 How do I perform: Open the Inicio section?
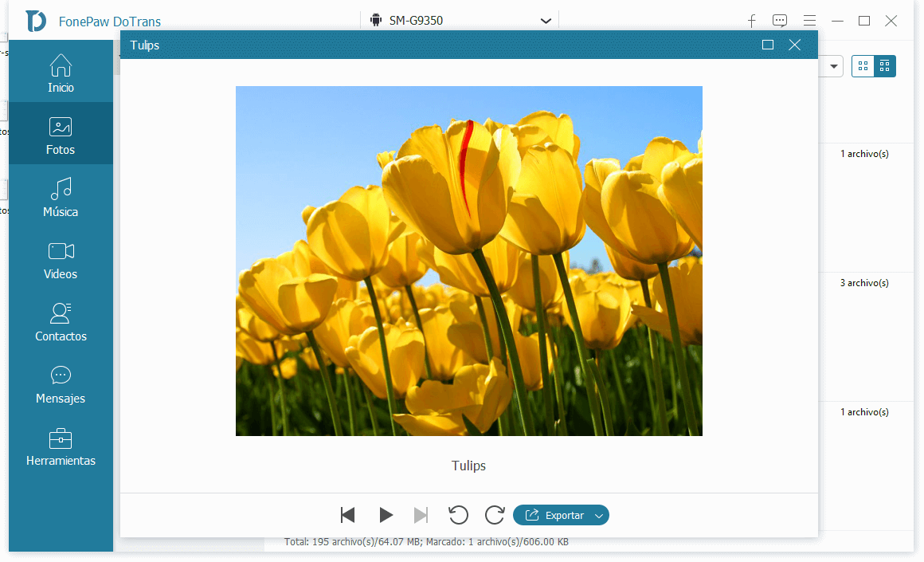pos(61,73)
